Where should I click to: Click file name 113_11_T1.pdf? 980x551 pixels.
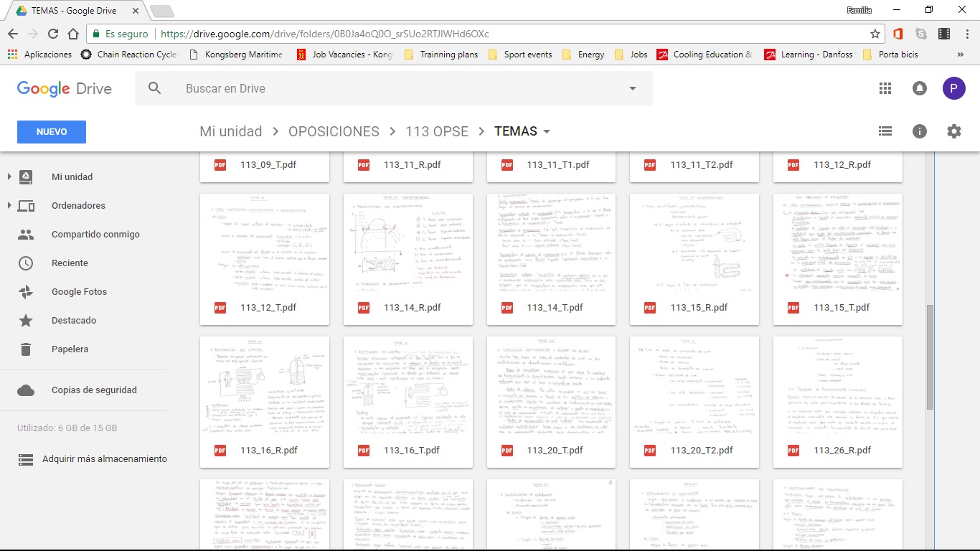point(558,164)
